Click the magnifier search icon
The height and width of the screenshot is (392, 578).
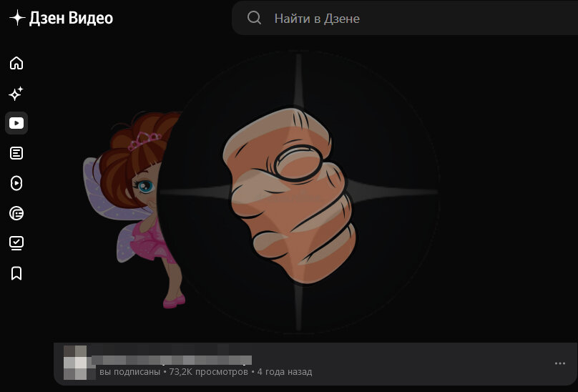click(x=254, y=18)
